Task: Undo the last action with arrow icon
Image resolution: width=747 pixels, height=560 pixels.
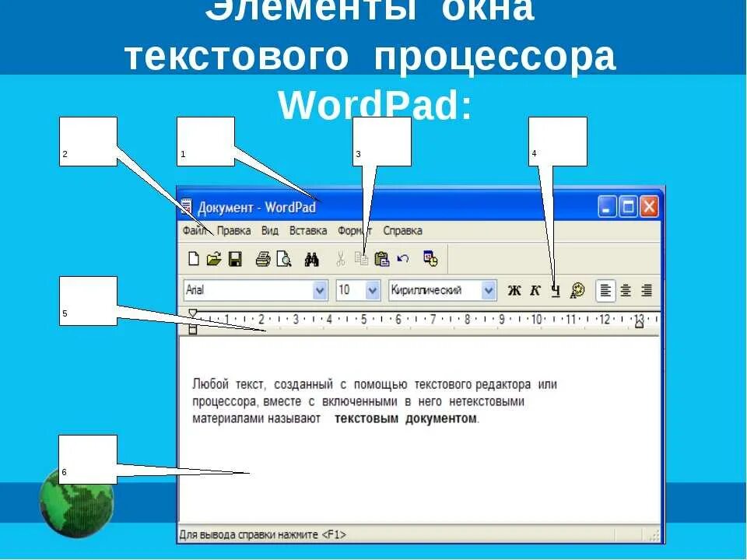Action: click(403, 258)
